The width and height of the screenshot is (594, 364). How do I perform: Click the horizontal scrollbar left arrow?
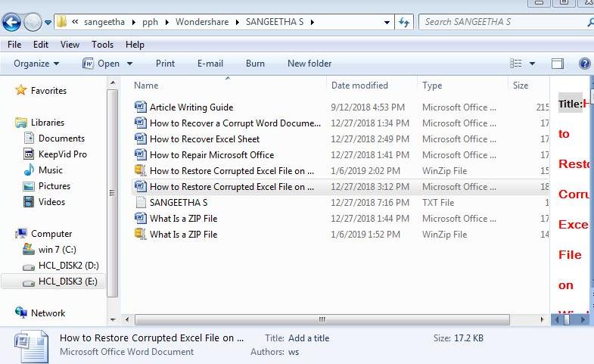(127, 319)
